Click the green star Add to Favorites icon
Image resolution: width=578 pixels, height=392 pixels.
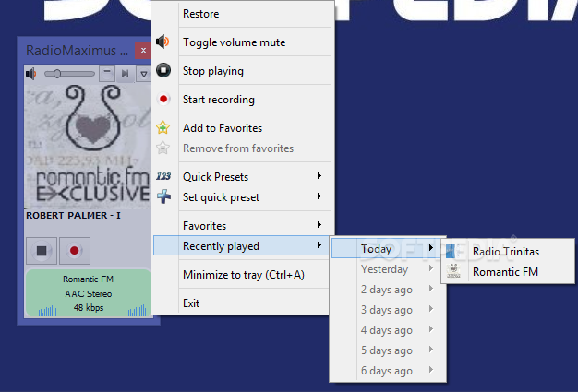coord(163,127)
